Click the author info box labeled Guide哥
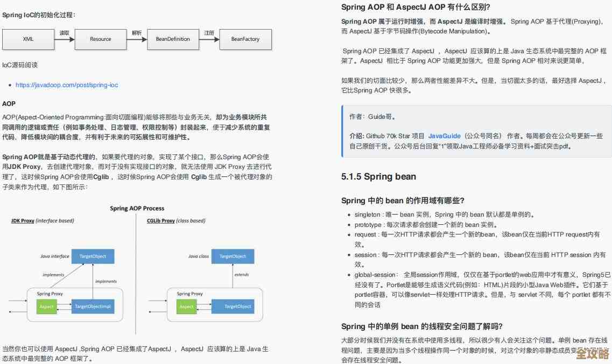Viewport: 612px width, 364px height. coord(374,116)
